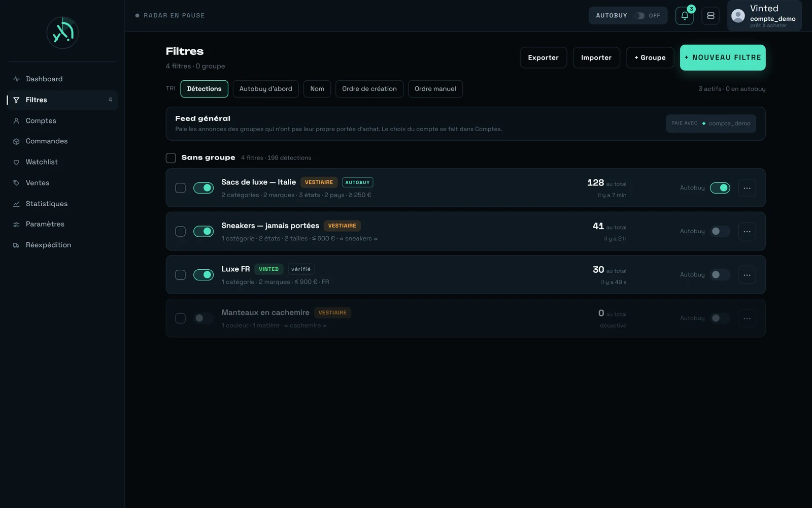
Task: Turn off Autobuy for Sacs de luxe
Action: point(720,188)
